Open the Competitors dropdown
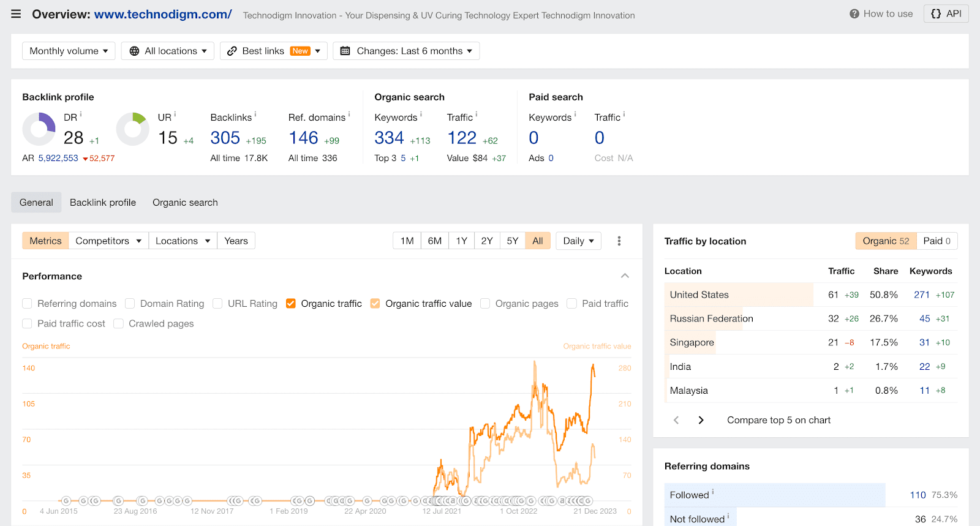Screen dimensions: 980x526 (x=108, y=241)
